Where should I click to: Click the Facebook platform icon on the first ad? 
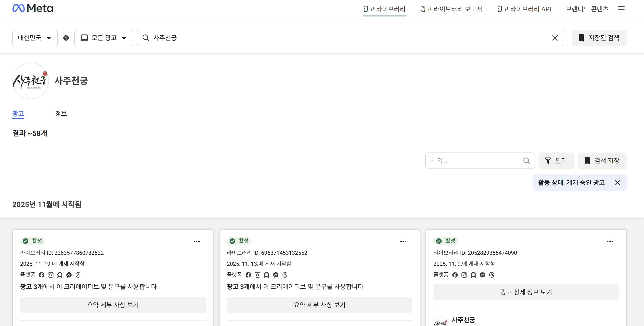pyautogui.click(x=42, y=275)
